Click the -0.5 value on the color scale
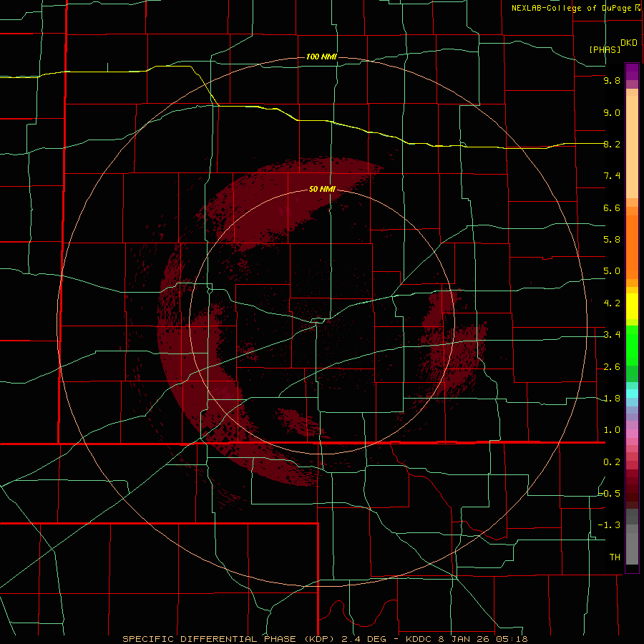 click(610, 494)
